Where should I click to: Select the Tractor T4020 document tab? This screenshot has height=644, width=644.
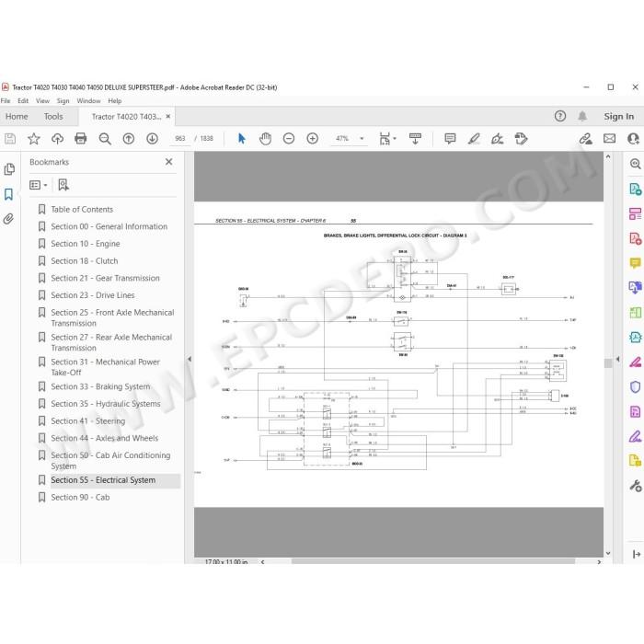[x=126, y=117]
